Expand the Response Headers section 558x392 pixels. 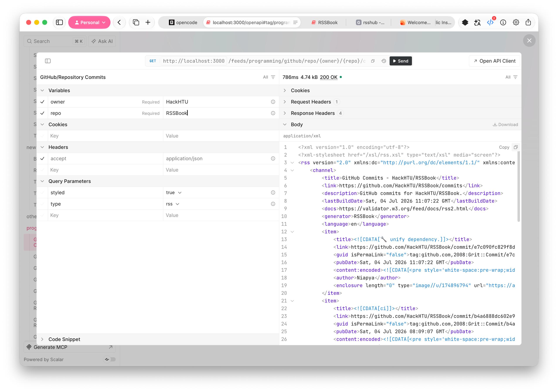tap(285, 113)
